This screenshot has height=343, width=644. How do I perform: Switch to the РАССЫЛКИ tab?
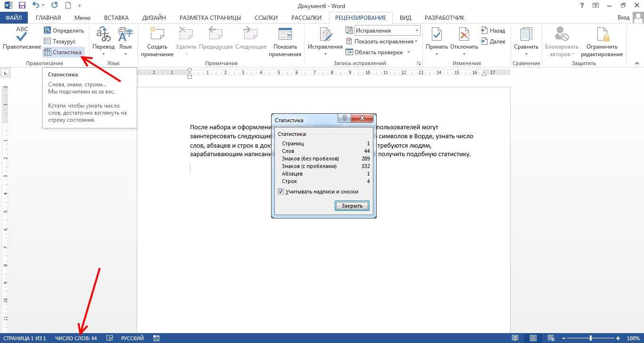tap(306, 17)
